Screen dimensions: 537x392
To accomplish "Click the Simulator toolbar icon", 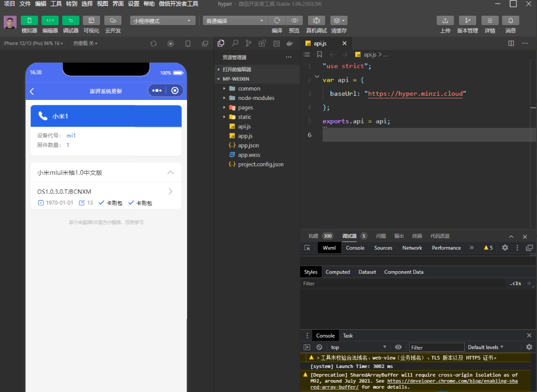I will point(29,20).
